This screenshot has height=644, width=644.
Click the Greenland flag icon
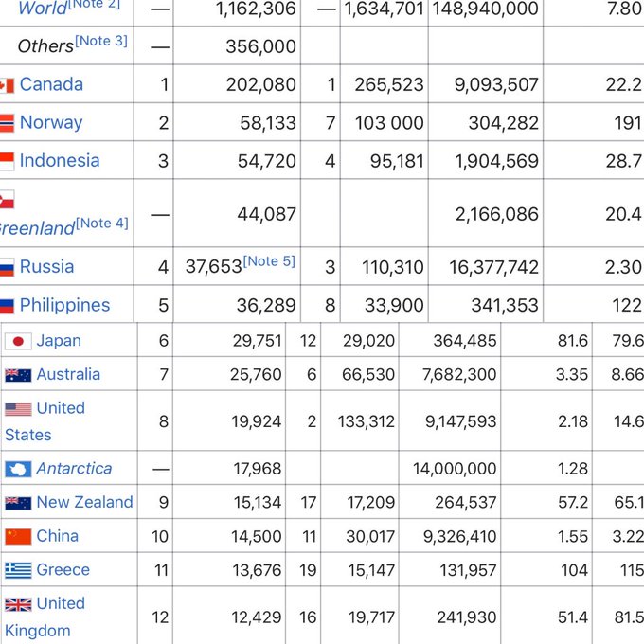7,199
